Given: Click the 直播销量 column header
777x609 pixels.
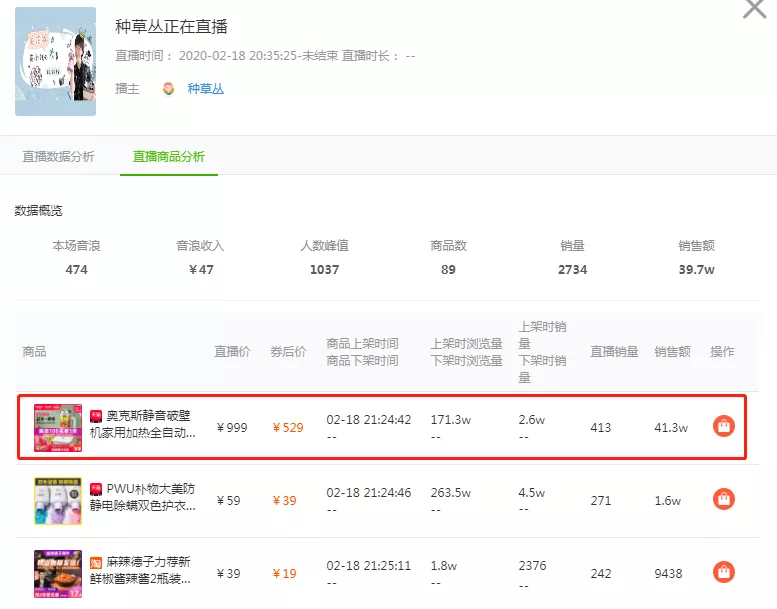Looking at the screenshot, I should (x=614, y=352).
